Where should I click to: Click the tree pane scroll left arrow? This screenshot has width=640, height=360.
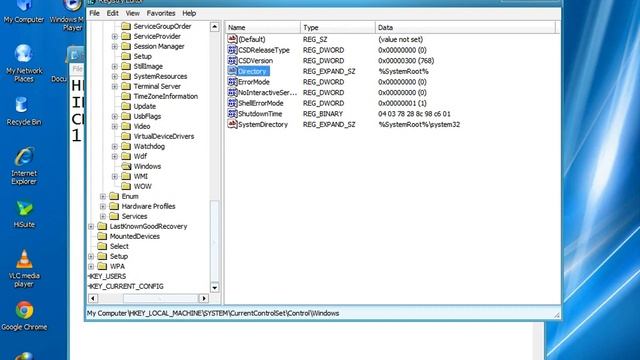click(x=93, y=298)
